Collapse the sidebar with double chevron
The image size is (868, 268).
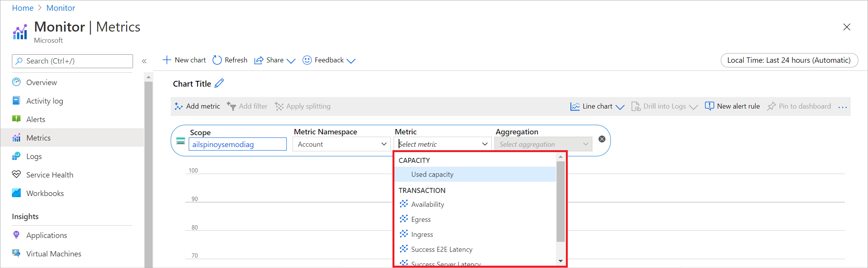144,61
